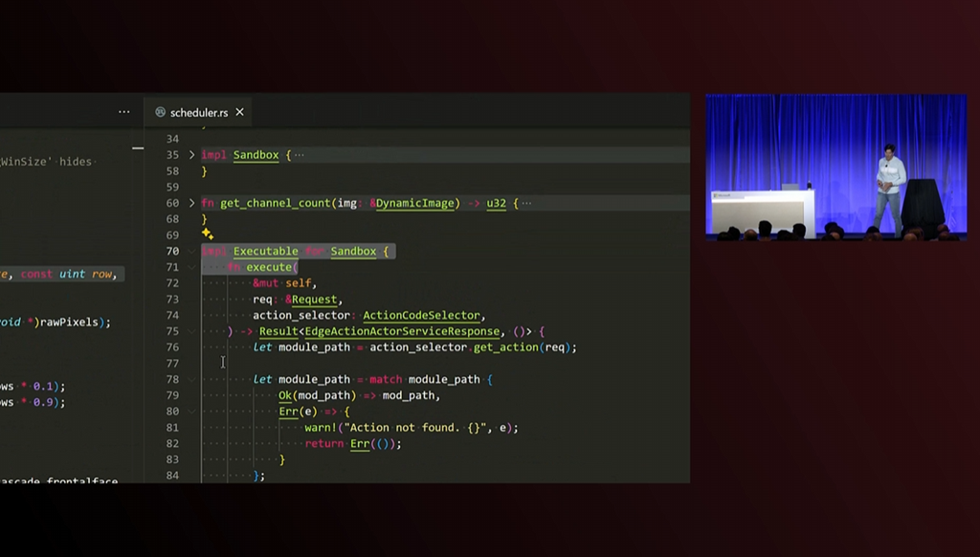The image size is (980, 557).
Task: Open the scheduler.rs editor tab
Action: (x=199, y=113)
